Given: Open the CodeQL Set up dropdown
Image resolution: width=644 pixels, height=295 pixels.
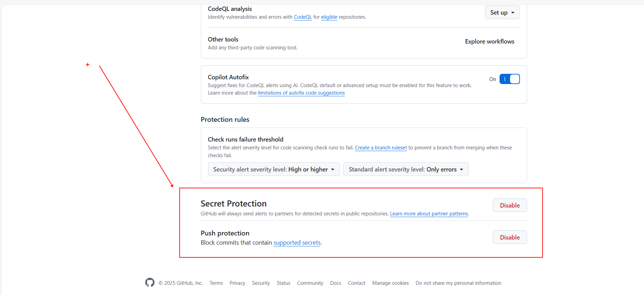Looking at the screenshot, I should (502, 13).
